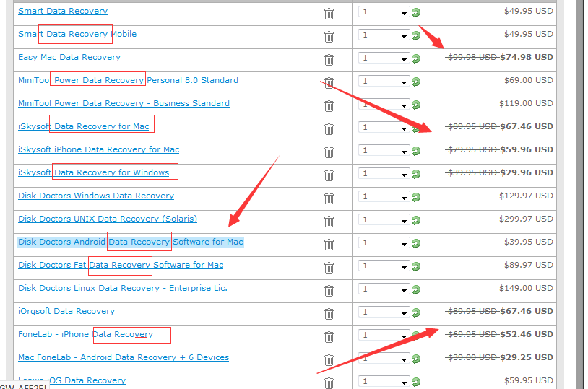The height and width of the screenshot is (389, 588).
Task: Expand quantity selector for iOrgsoft Data Recovery
Action: click(384, 312)
